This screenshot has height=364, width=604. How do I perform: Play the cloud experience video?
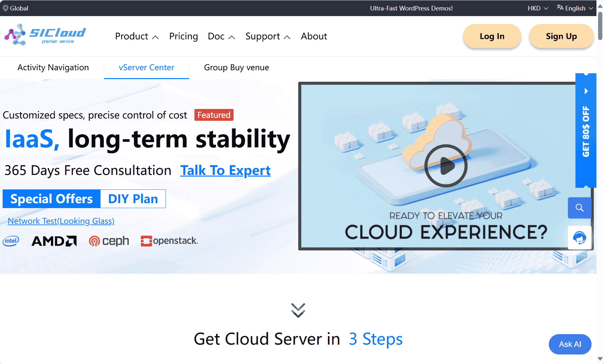click(446, 166)
